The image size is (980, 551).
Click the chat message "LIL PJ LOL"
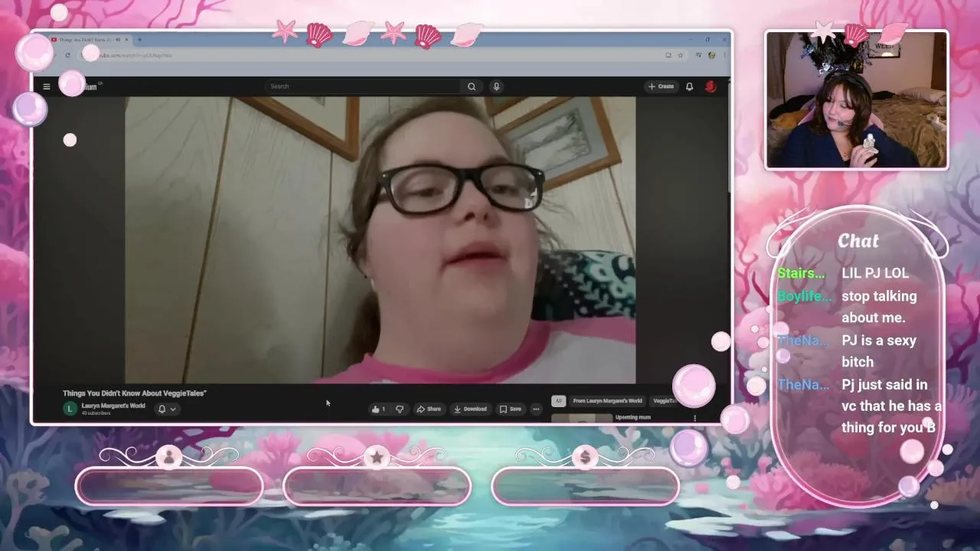coord(875,273)
